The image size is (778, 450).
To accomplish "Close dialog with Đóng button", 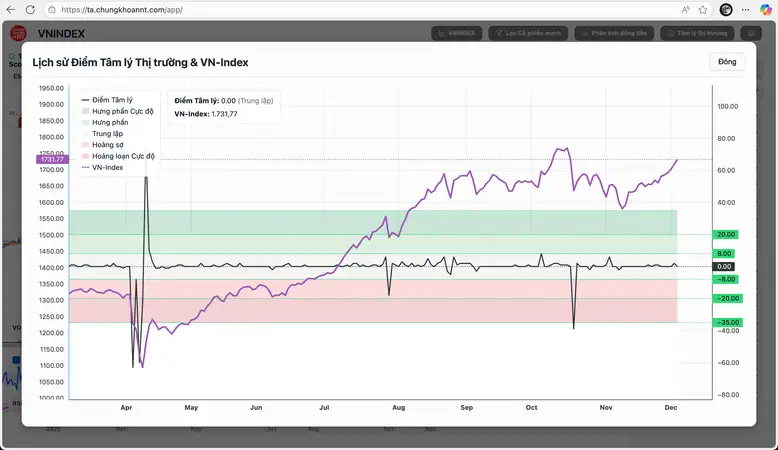I will [727, 62].
